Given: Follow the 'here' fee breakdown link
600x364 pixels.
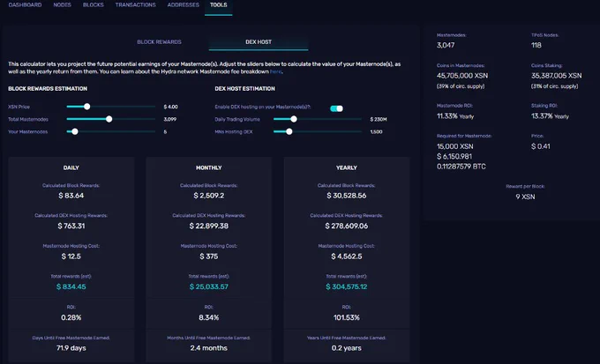Looking at the screenshot, I should coord(275,72).
